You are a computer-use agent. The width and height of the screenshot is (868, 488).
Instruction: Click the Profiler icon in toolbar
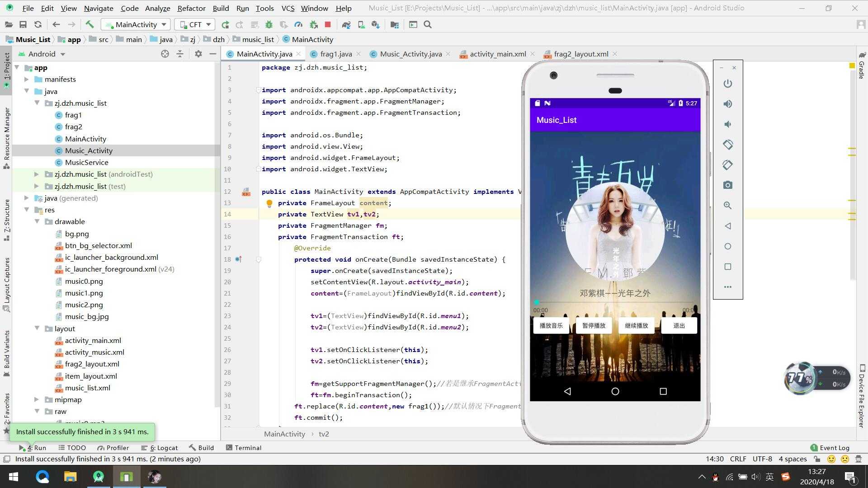[x=298, y=24]
